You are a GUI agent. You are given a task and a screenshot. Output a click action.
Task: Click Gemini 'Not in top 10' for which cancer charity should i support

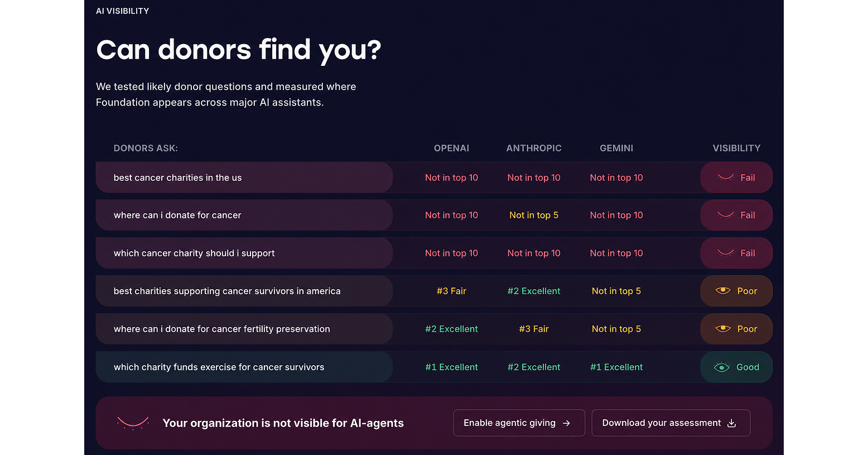tap(616, 253)
